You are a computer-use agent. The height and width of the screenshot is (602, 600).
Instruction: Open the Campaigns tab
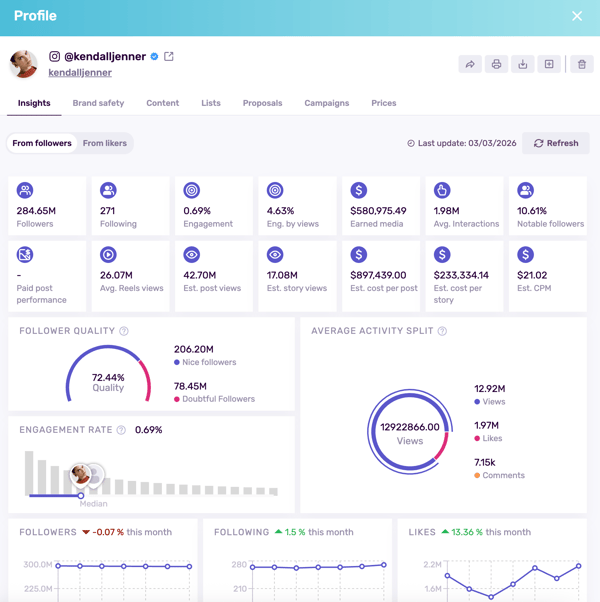coord(327,103)
